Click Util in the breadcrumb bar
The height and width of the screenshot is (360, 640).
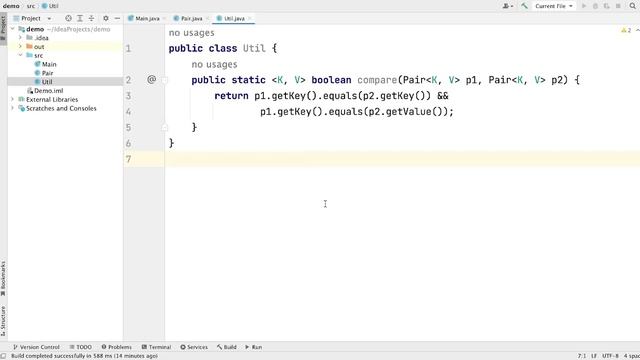[x=51, y=6]
